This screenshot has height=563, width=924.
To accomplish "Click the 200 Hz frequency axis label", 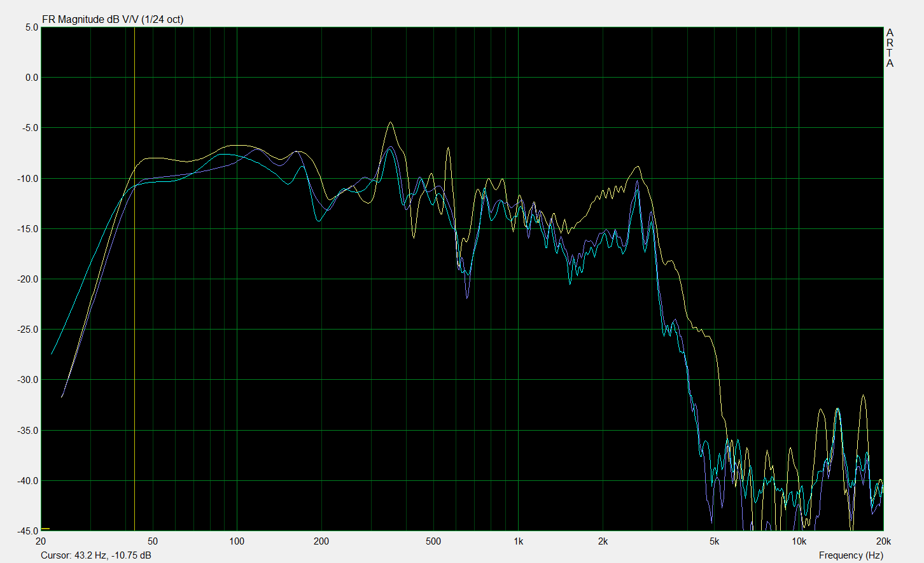I will (x=321, y=541).
